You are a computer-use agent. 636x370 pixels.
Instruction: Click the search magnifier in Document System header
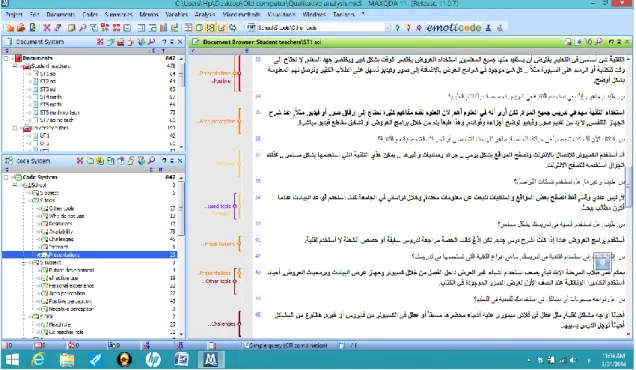click(x=151, y=41)
